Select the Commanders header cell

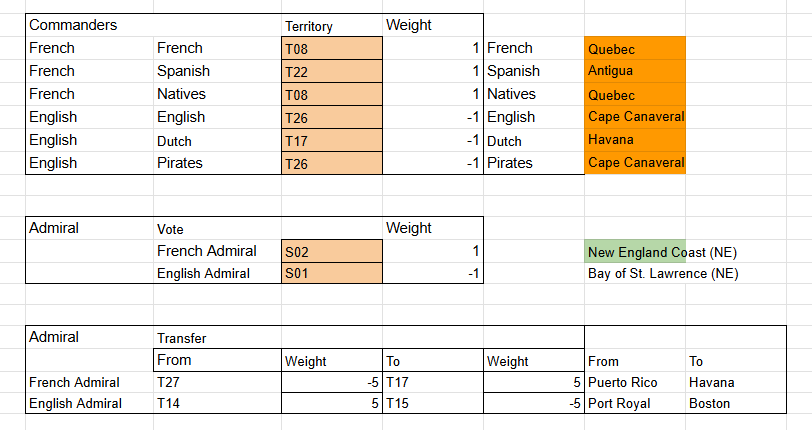pos(89,25)
